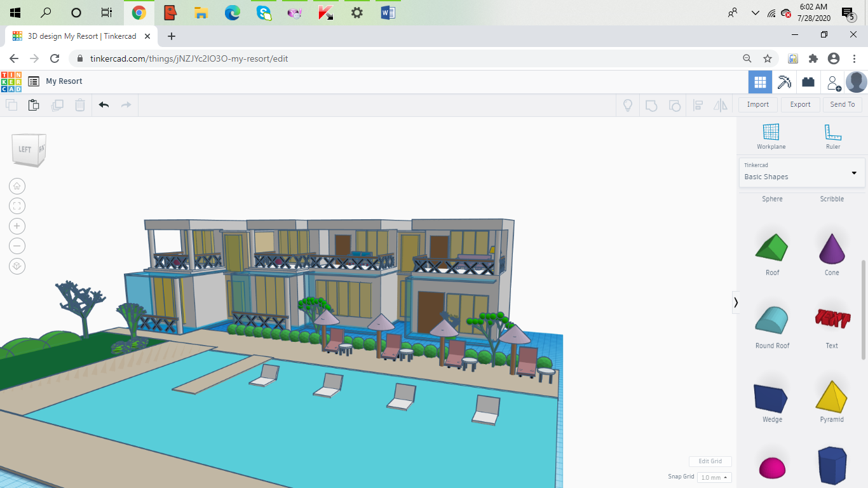This screenshot has width=868, height=488.
Task: Open a new Chrome tab
Action: coord(171,36)
